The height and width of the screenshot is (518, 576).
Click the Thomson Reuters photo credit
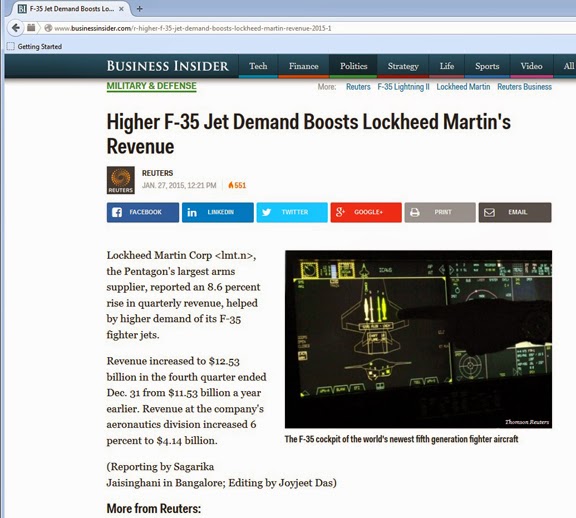[x=527, y=422]
